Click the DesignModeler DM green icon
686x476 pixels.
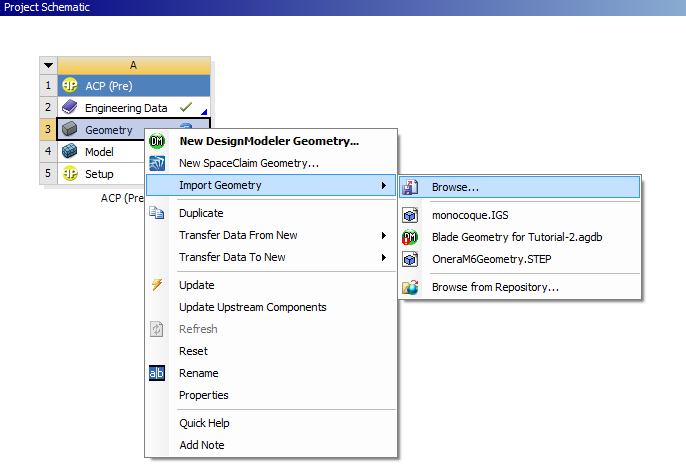157,141
